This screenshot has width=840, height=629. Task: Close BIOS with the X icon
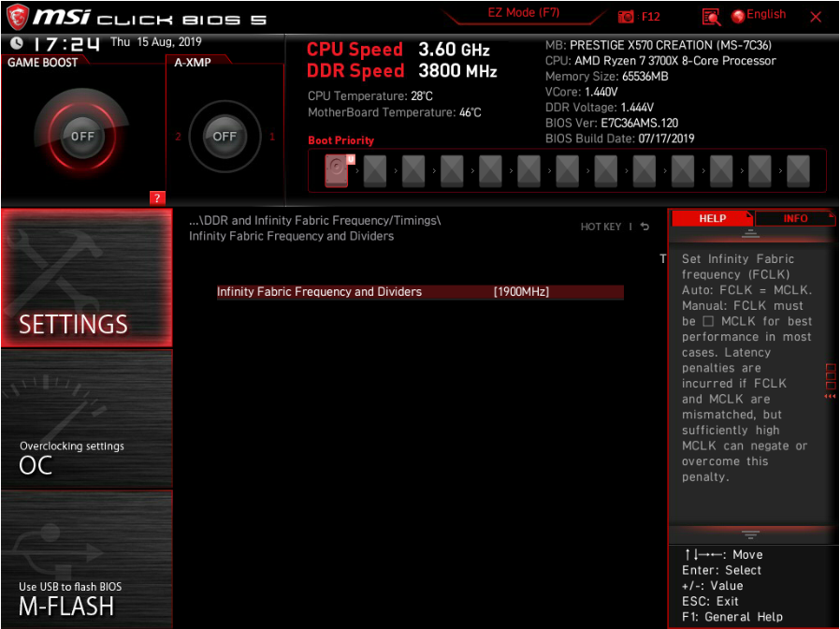point(816,17)
